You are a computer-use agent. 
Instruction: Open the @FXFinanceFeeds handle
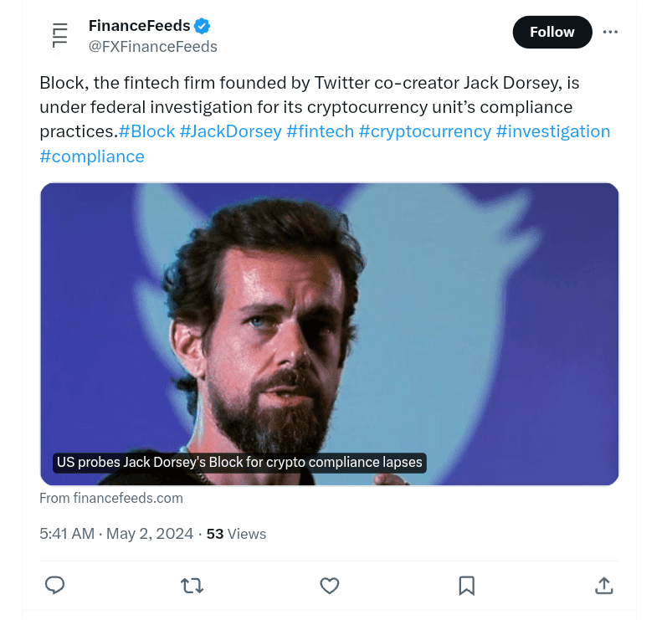153,47
